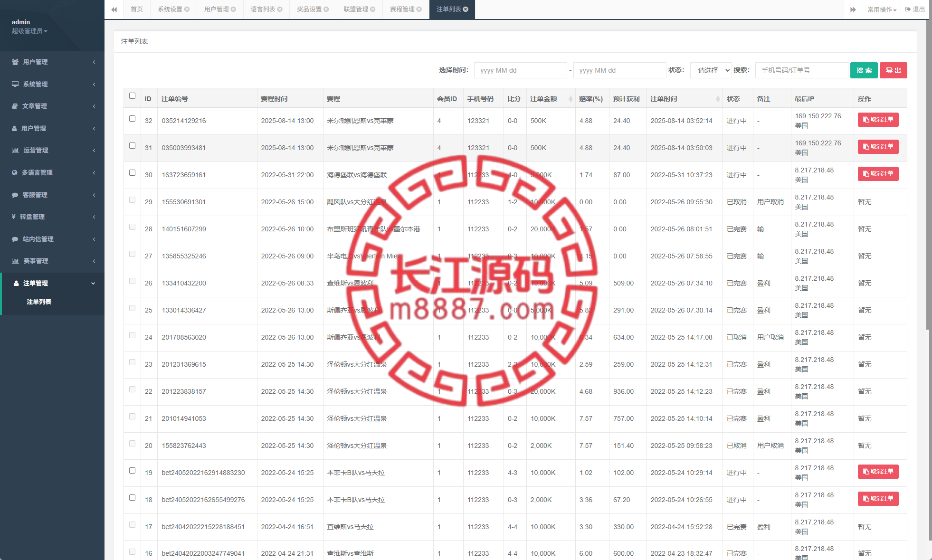Close the 奖品设置 tab via its x icon
932x560 pixels.
(x=326, y=9)
